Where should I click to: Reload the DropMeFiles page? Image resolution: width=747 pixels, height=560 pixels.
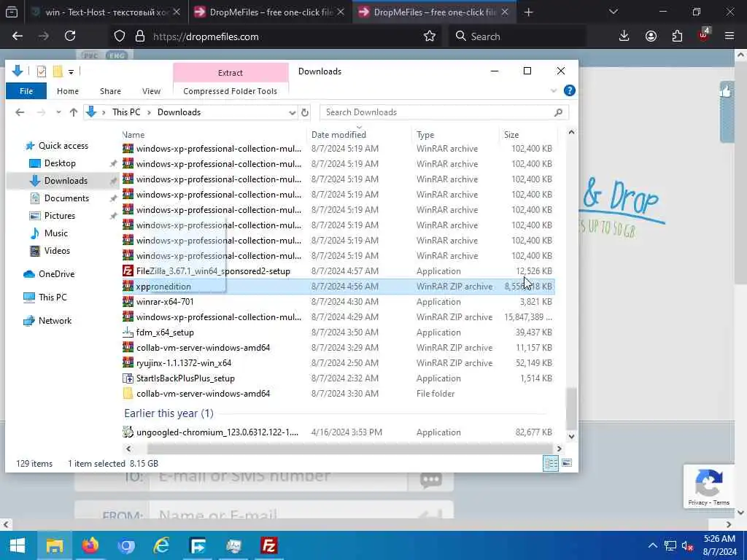coord(70,36)
